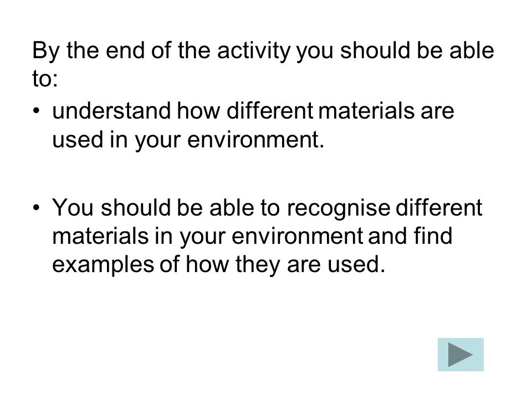The height and width of the screenshot is (399, 532).
Task: Click the line 'examples of how they are used.'
Action: coord(218,265)
